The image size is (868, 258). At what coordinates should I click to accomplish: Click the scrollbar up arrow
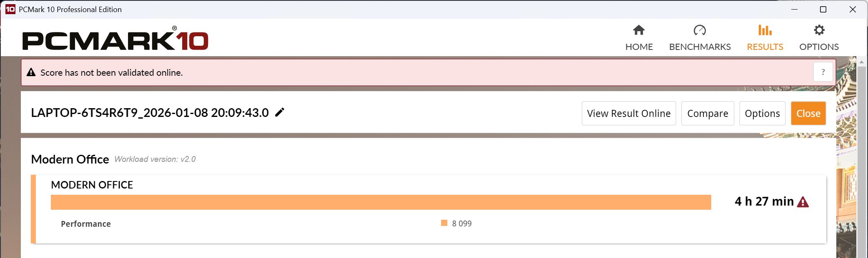(861, 62)
